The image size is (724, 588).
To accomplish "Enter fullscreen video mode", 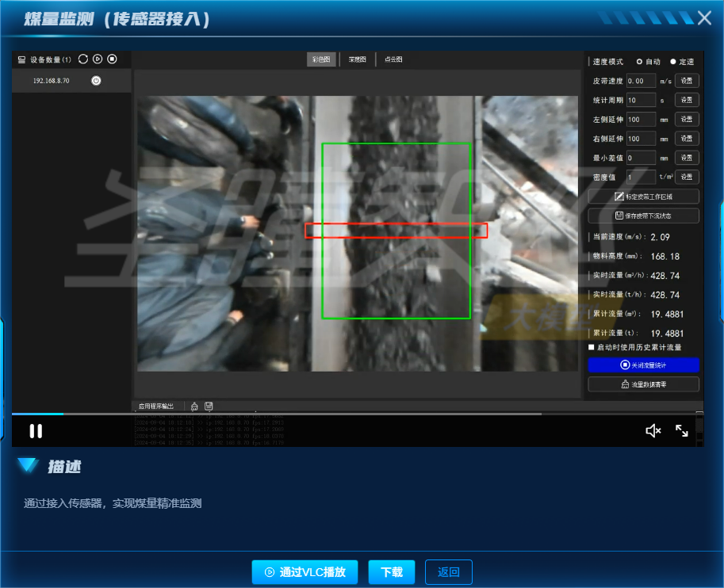I will tap(682, 430).
